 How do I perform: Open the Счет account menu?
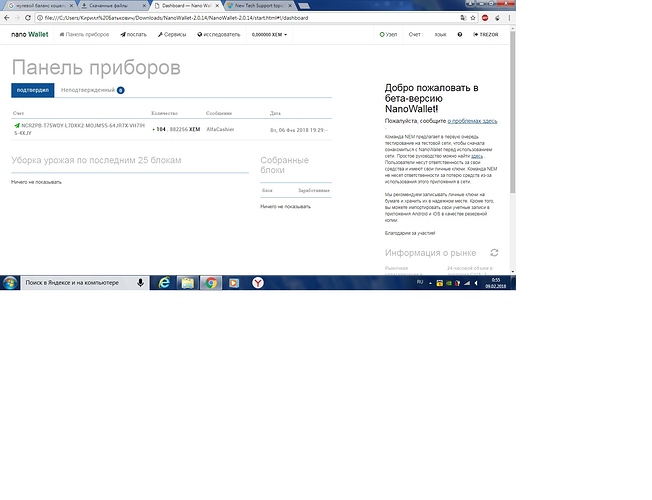[x=415, y=35]
